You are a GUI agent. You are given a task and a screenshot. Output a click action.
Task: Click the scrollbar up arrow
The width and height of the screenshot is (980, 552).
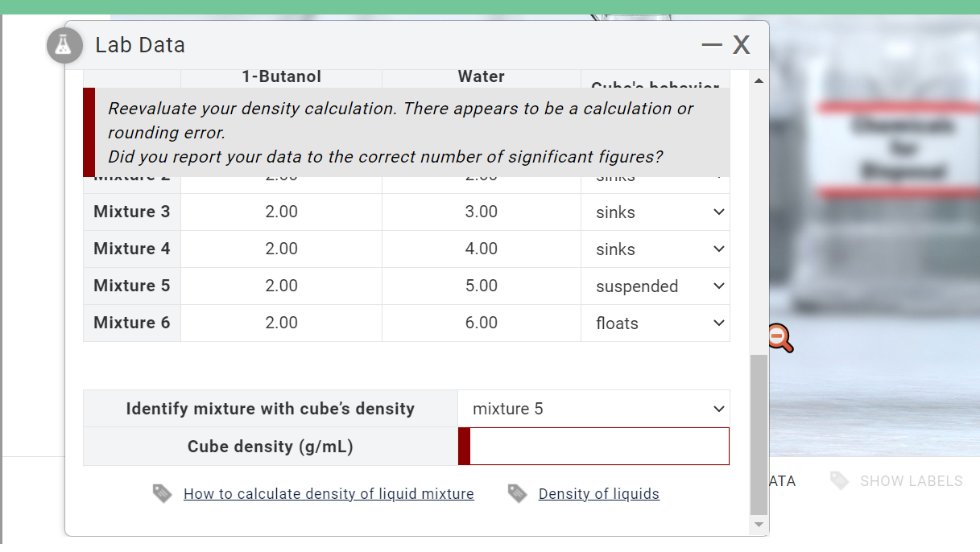pos(758,80)
